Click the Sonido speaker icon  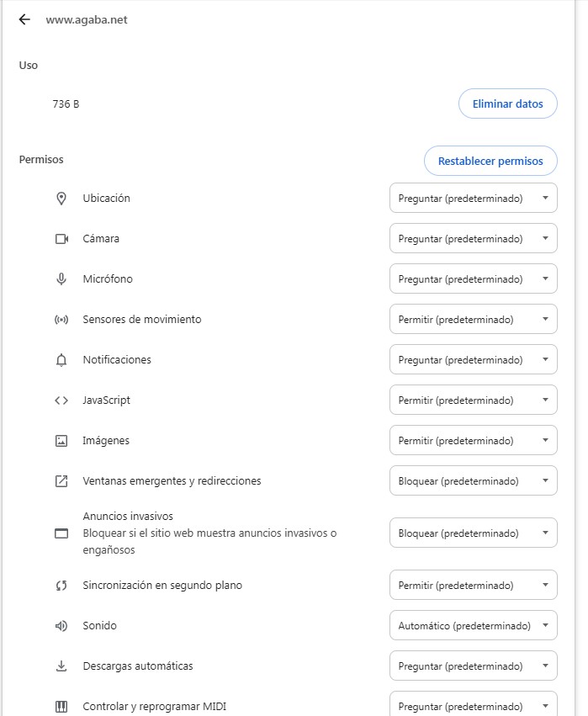tap(61, 626)
